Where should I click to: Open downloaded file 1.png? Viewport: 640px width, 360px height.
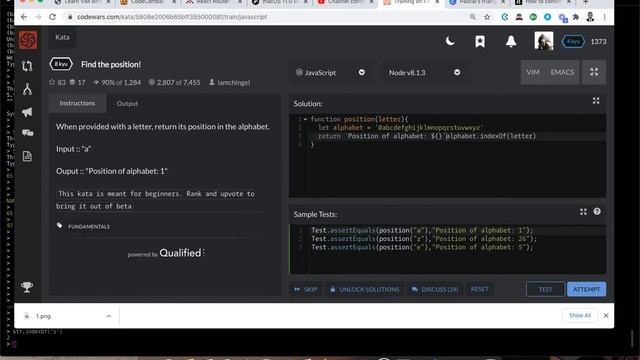tap(43, 316)
